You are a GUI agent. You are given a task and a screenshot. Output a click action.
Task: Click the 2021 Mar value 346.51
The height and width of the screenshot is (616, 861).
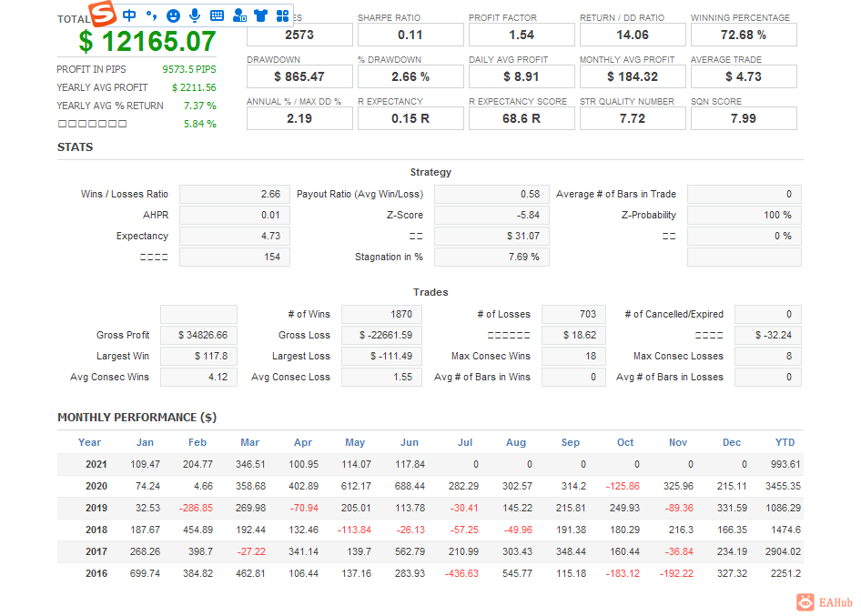[x=250, y=464]
